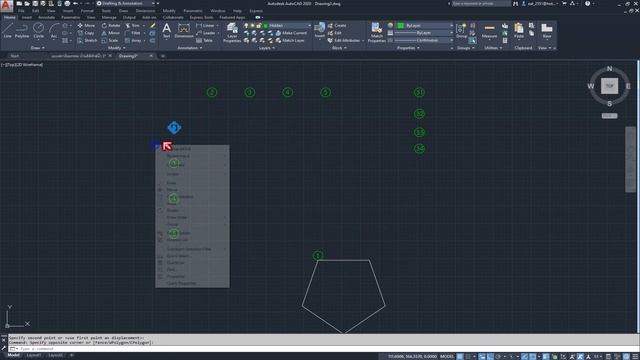
Task: Switch to the Parametric ribbon tab
Action: click(71, 18)
